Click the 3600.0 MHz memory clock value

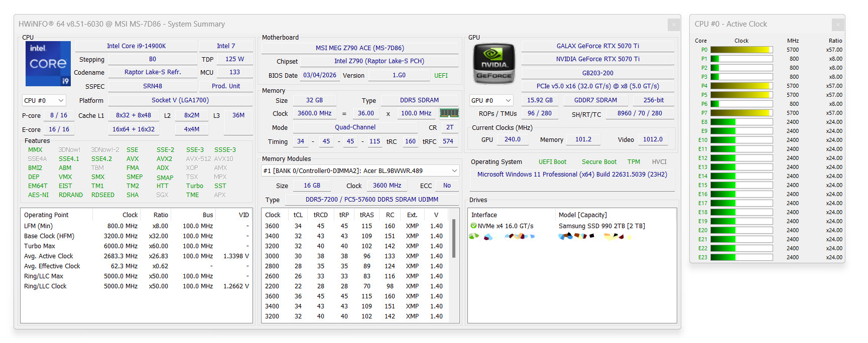point(314,113)
